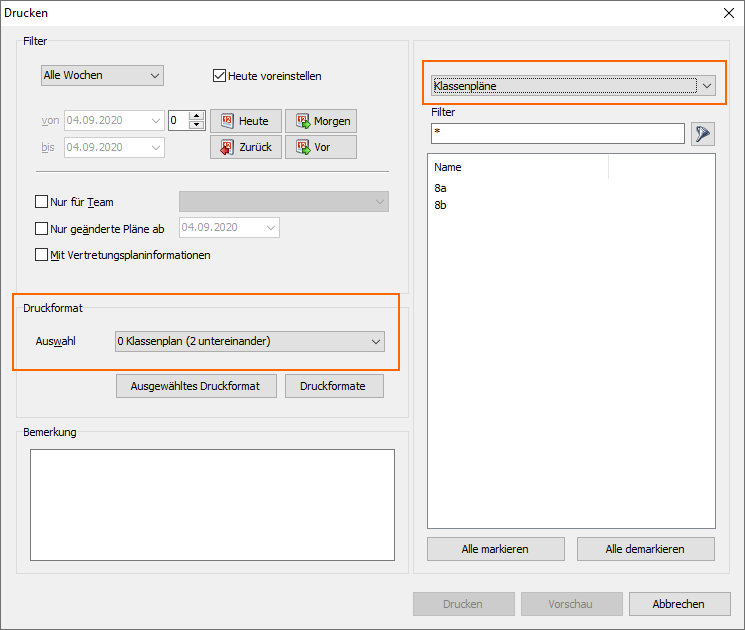
Task: Open the Nur für Team combo box
Action: point(284,201)
